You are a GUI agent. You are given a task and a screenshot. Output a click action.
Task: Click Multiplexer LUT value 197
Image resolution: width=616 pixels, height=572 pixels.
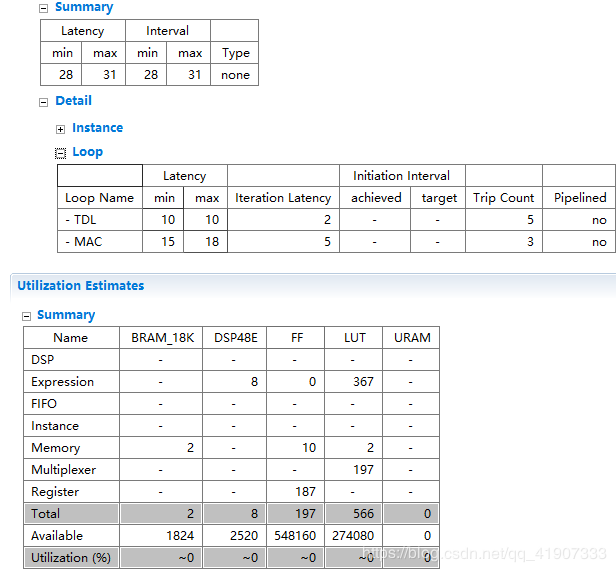pyautogui.click(x=354, y=469)
